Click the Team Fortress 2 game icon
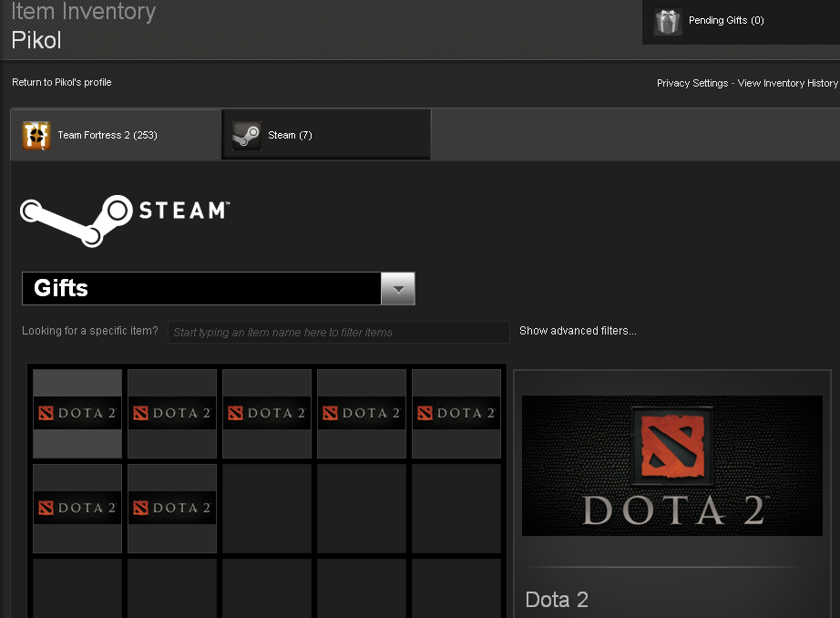This screenshot has height=618, width=840. pyautogui.click(x=36, y=135)
